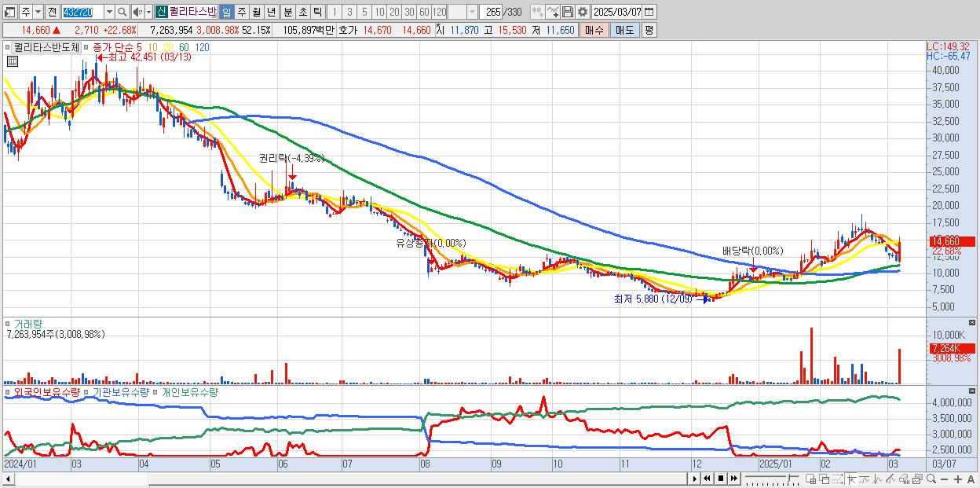Select the 주 weekly period button next to 일
This screenshot has height=488, width=980.
[x=241, y=12]
